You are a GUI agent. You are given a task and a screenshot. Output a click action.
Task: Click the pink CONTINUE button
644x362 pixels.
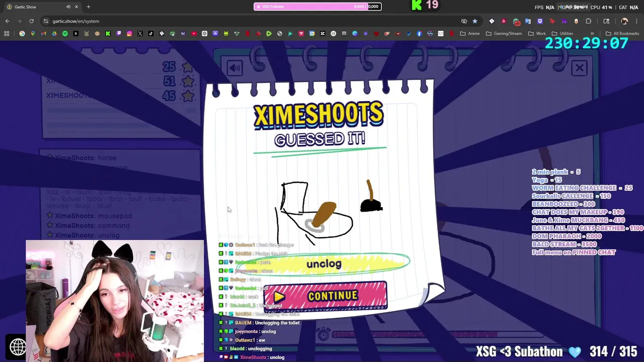325,296
